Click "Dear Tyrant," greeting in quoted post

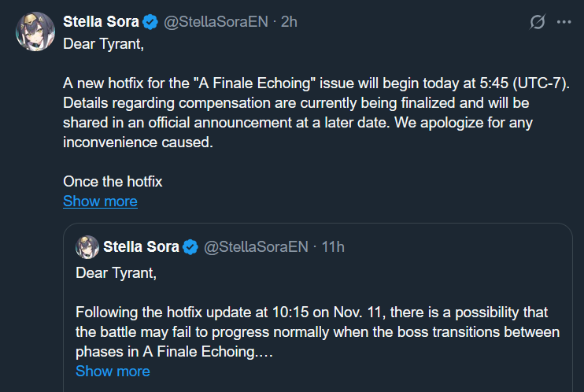pyautogui.click(x=116, y=272)
